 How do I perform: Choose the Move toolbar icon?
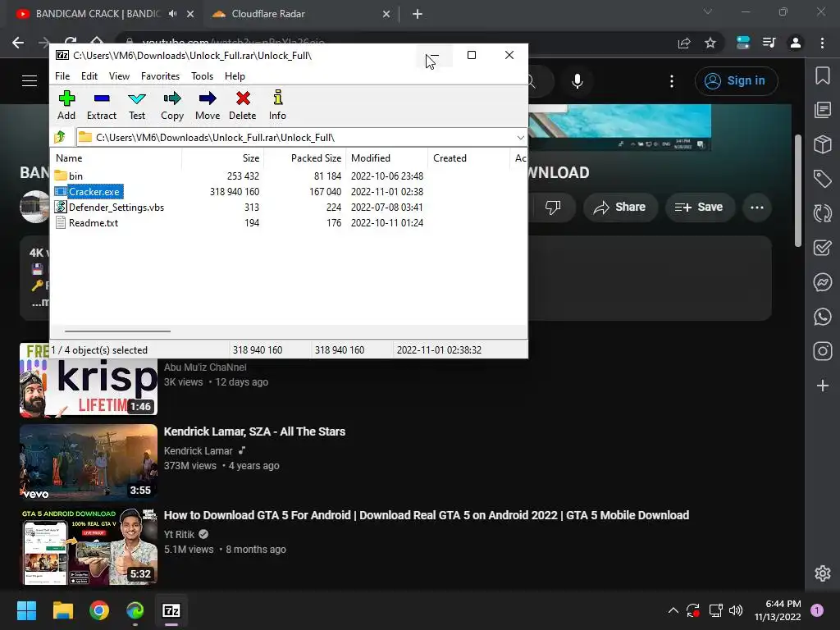[208, 106]
